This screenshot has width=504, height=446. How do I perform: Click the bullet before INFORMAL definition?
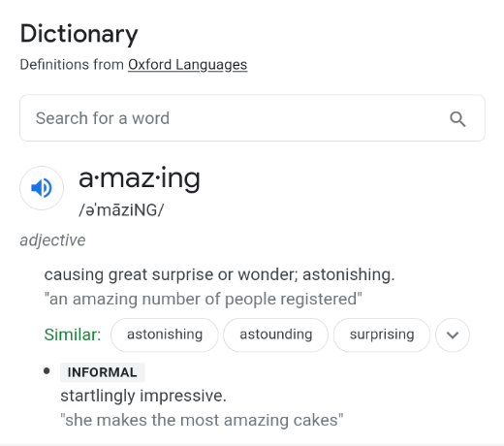pos(47,371)
